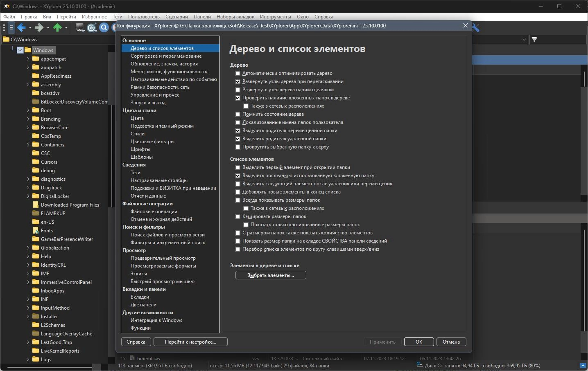The height and width of the screenshot is (371, 588).
Task: Toggle the tree panel icon left of Back
Action: (11, 27)
